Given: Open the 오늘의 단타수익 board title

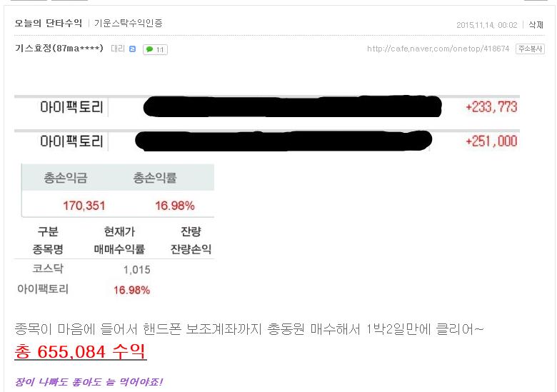Looking at the screenshot, I should click(x=49, y=23).
